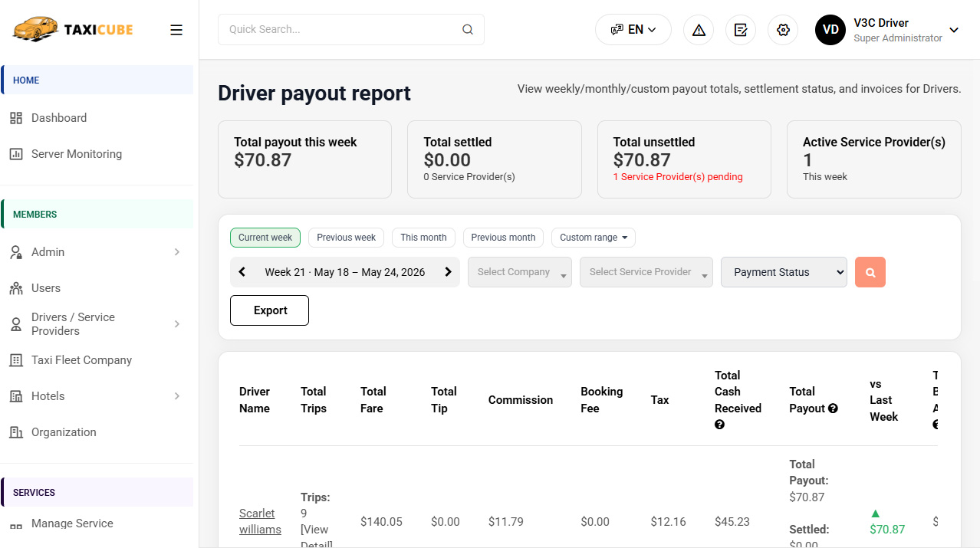The image size is (980, 548).
Task: Select the Previous month filter
Action: coord(503,238)
